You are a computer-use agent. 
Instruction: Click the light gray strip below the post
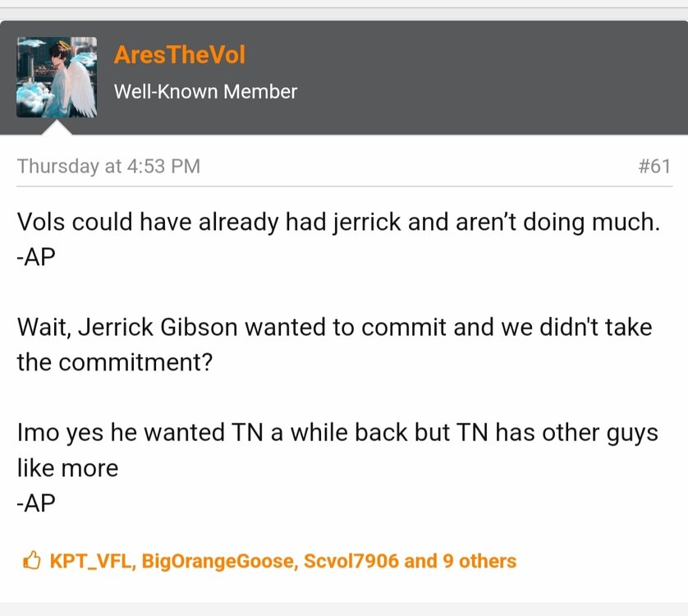pos(344,609)
